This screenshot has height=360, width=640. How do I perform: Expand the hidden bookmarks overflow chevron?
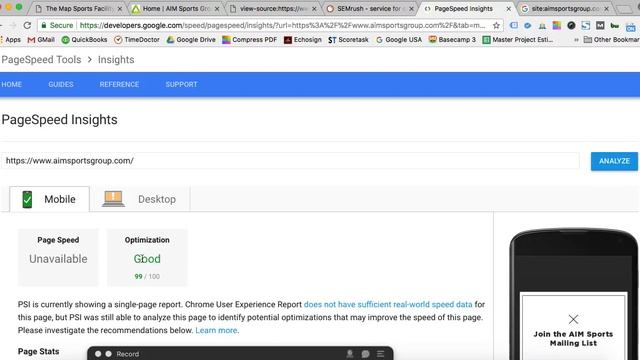point(576,40)
